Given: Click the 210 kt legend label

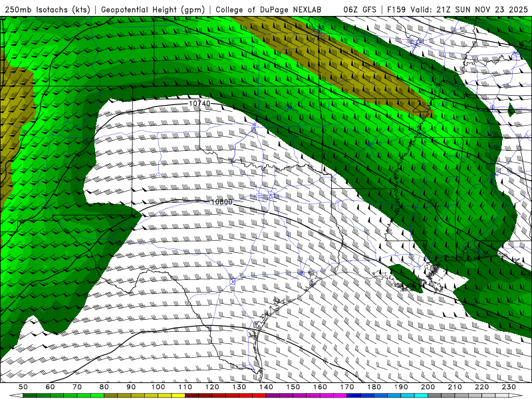Looking at the screenshot, I should pyautogui.click(x=455, y=387).
